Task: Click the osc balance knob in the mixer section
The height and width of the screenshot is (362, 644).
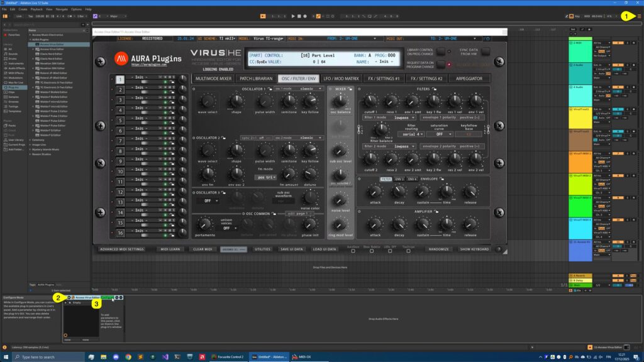Action: pos(340,99)
